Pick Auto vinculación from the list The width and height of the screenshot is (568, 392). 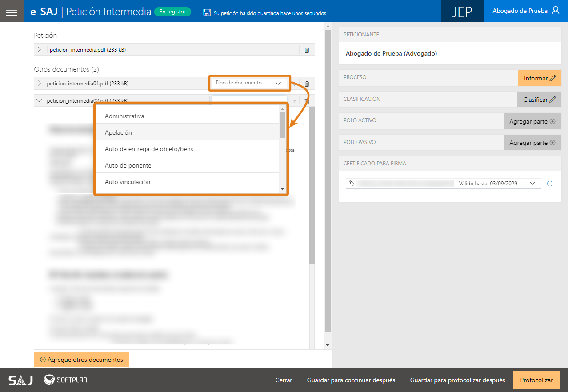[x=187, y=181]
